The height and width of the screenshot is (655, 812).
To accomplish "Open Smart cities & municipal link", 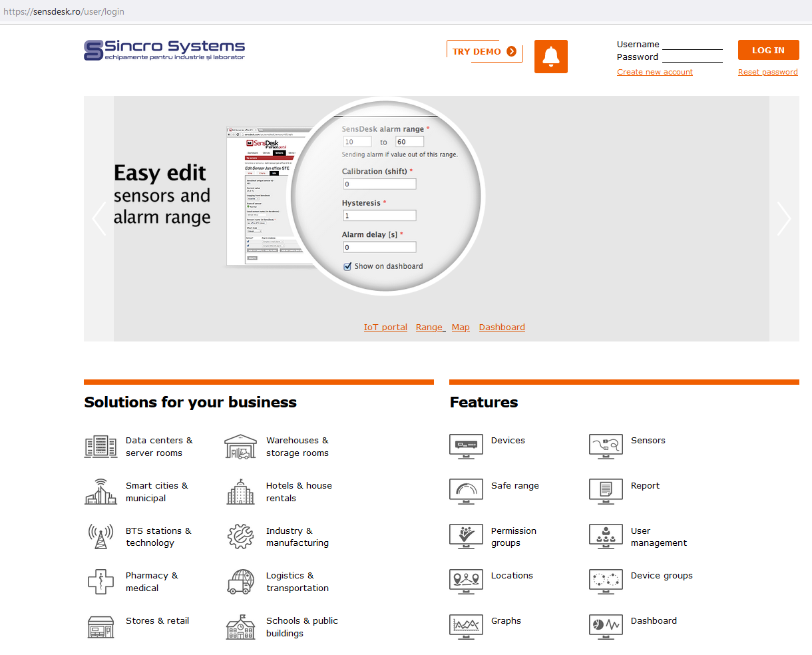I will click(157, 492).
